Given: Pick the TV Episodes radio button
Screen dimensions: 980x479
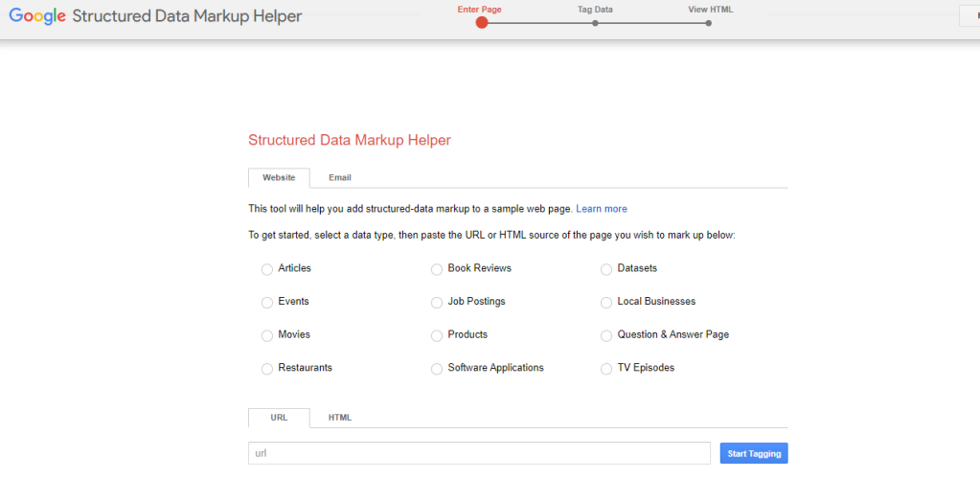Looking at the screenshot, I should (x=606, y=368).
